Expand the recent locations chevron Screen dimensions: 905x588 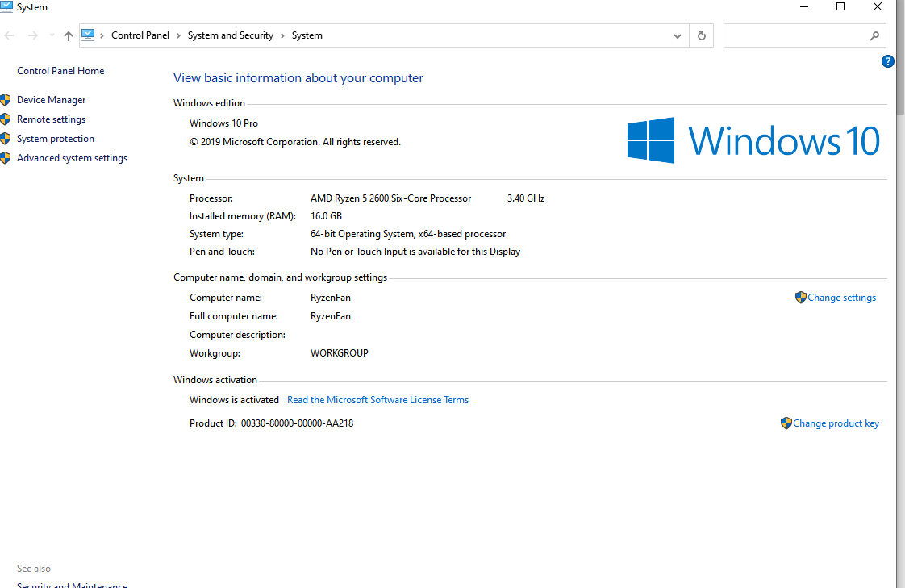52,35
